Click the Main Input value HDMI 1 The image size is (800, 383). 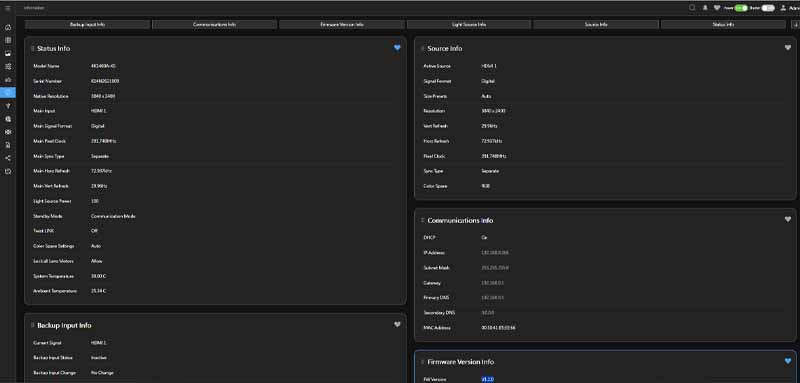pyautogui.click(x=98, y=111)
